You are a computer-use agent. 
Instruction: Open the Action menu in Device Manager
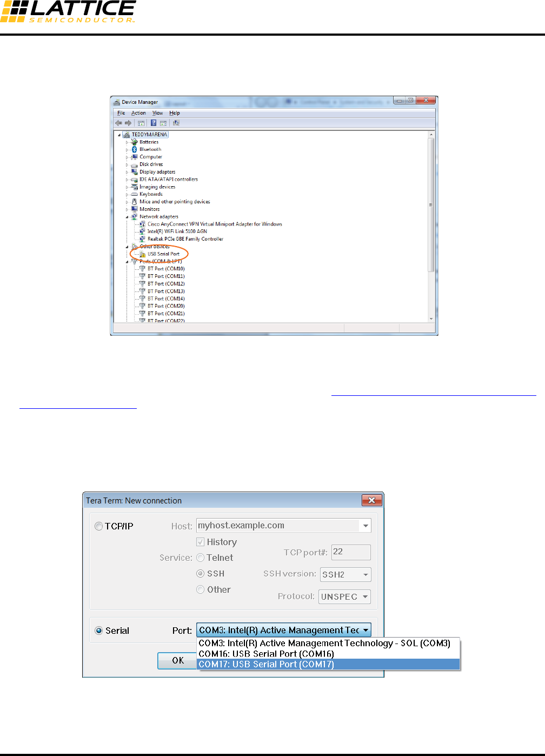[138, 113]
